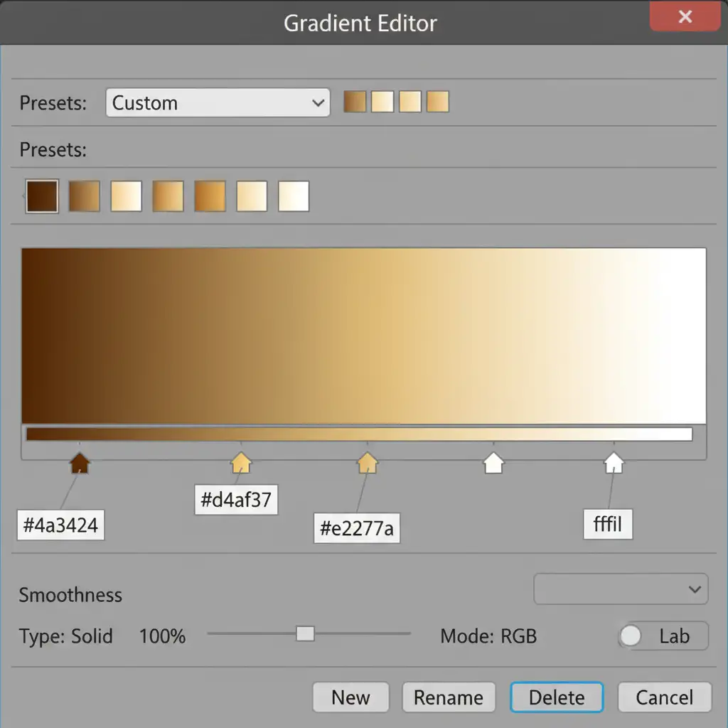Click the New button

(350, 697)
